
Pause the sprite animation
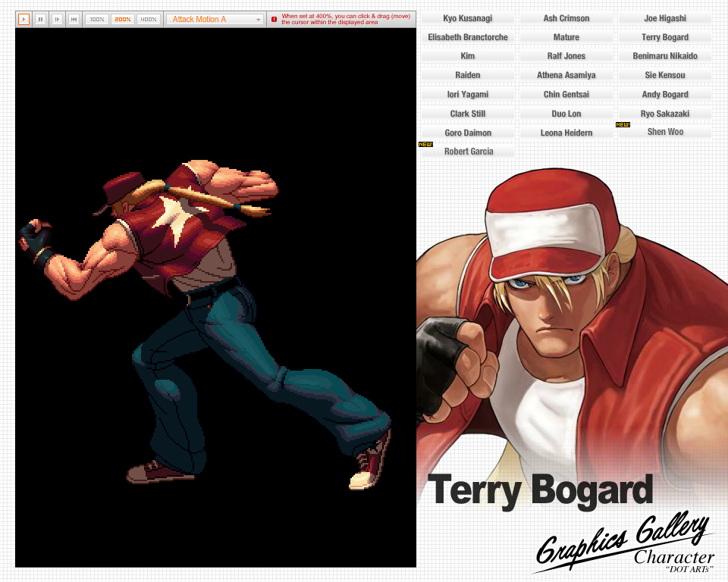40,20
